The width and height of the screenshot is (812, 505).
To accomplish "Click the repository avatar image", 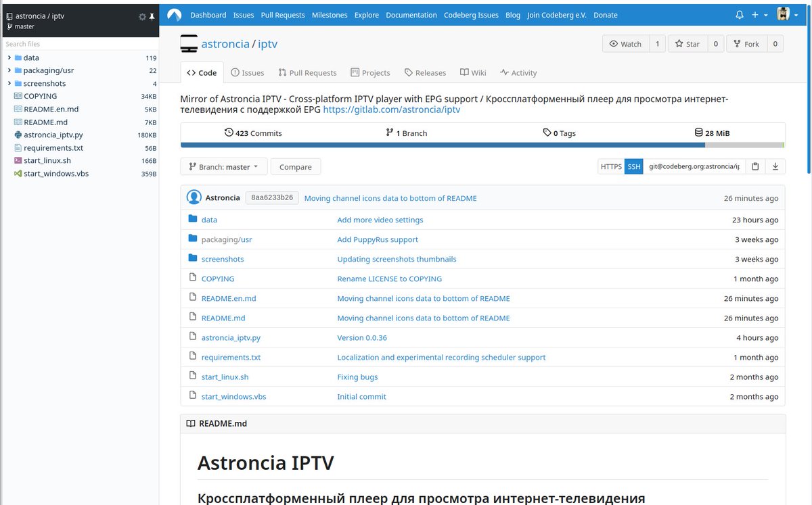I will point(189,44).
